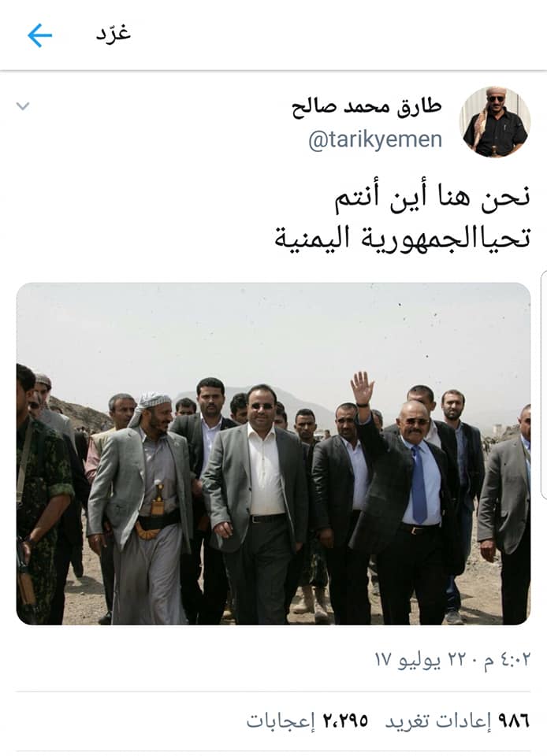Click the tweet date ٢٢ يوليو ١٧
547x756 pixels.
pyautogui.click(x=420, y=659)
